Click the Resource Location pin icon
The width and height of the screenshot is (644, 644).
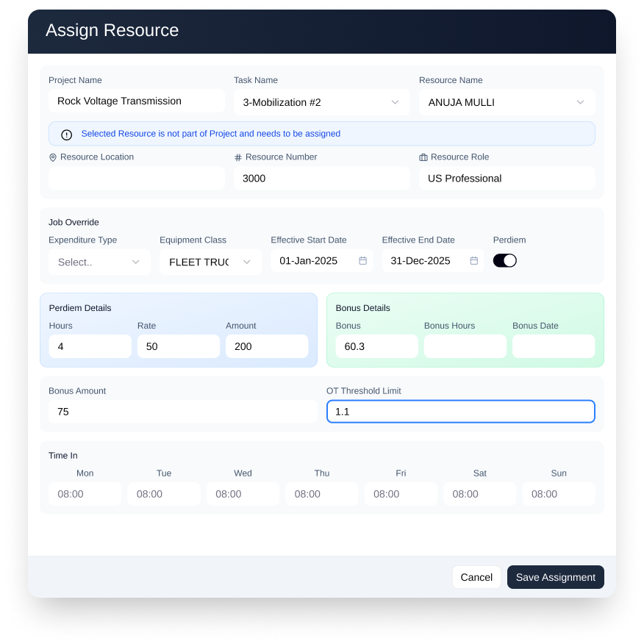pos(53,157)
